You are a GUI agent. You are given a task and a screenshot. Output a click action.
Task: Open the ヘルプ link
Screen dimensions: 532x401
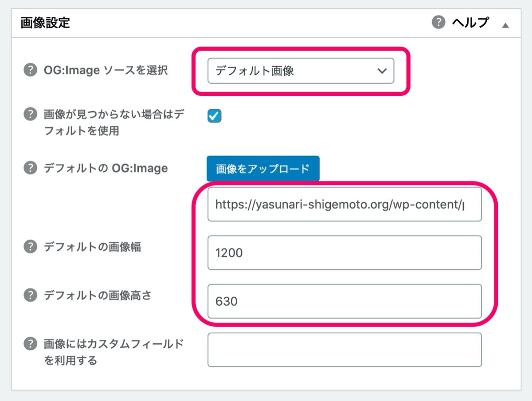tap(470, 22)
